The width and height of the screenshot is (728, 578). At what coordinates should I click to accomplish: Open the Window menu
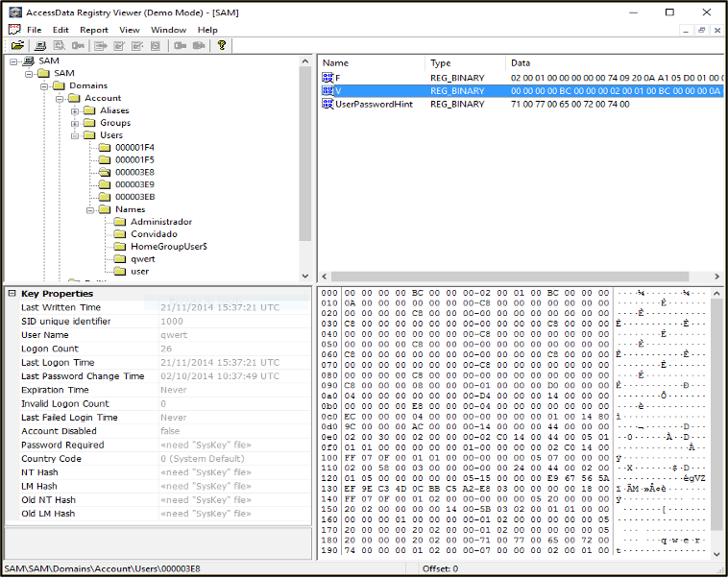tap(168, 30)
